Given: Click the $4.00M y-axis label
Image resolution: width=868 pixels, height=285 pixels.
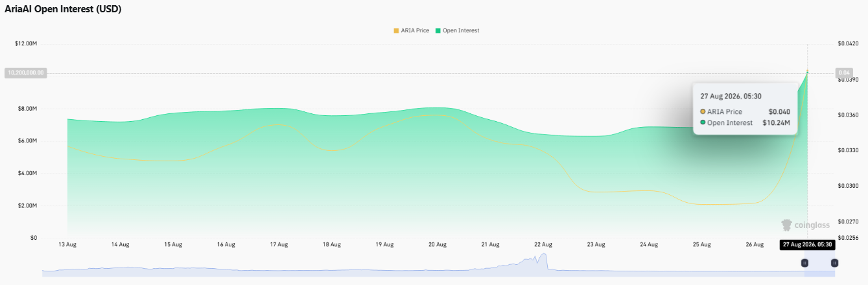Looking at the screenshot, I should click(27, 173).
